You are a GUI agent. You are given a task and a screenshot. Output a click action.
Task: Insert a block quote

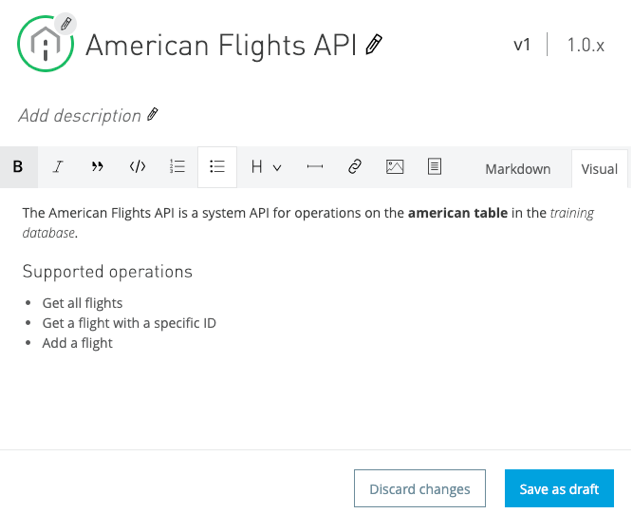tap(97, 167)
